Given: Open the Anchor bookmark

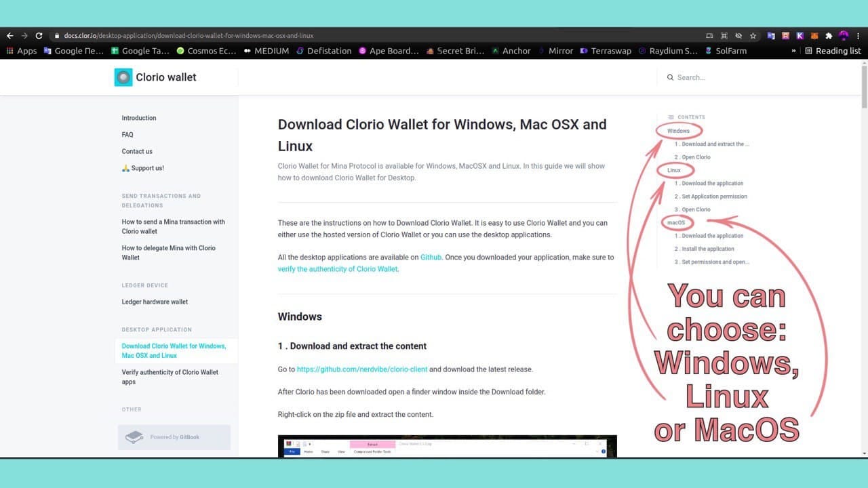Looking at the screenshot, I should point(511,51).
